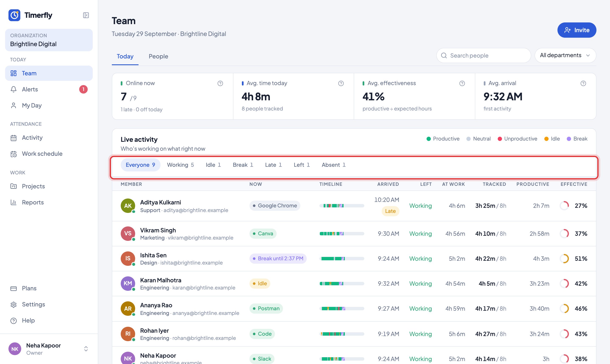Click help icon on Online now card
Image resolution: width=610 pixels, height=364 pixels.
pyautogui.click(x=220, y=83)
